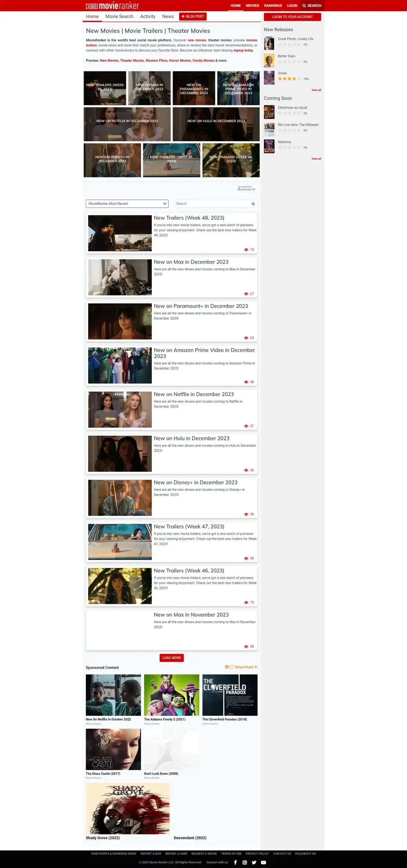
Task: Open Christmas as Usual poster
Action: pyautogui.click(x=269, y=112)
